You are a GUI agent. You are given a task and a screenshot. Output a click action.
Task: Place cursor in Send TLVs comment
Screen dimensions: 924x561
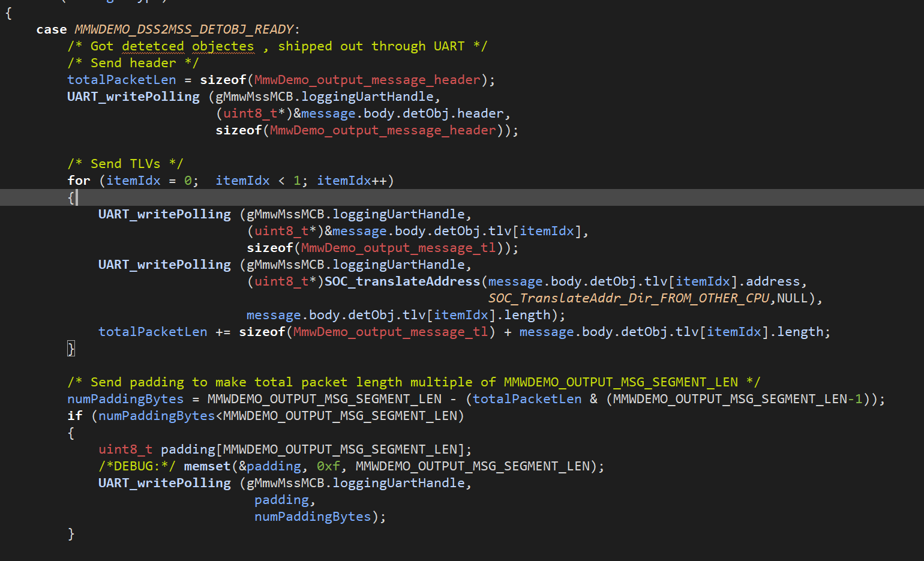[125, 164]
